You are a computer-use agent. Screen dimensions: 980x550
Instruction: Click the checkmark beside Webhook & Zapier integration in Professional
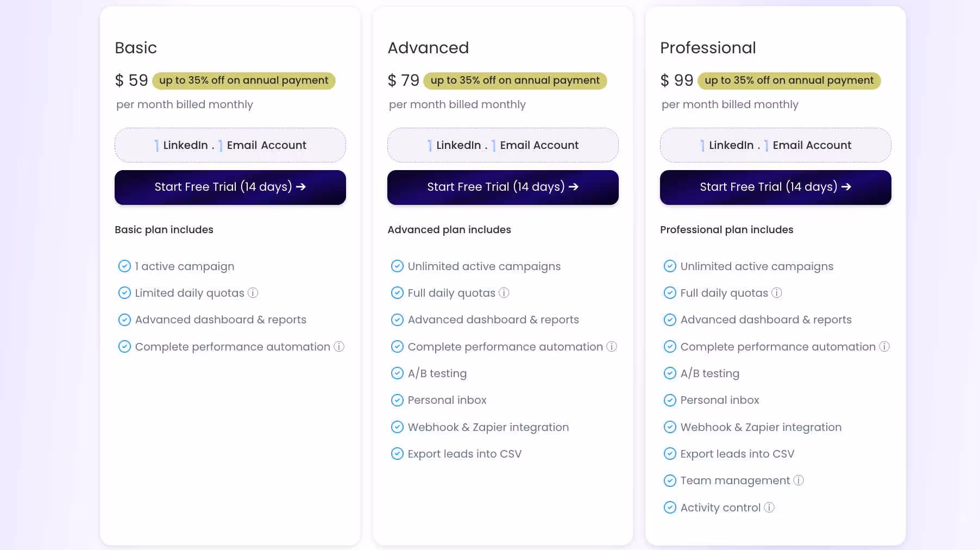pyautogui.click(x=669, y=427)
